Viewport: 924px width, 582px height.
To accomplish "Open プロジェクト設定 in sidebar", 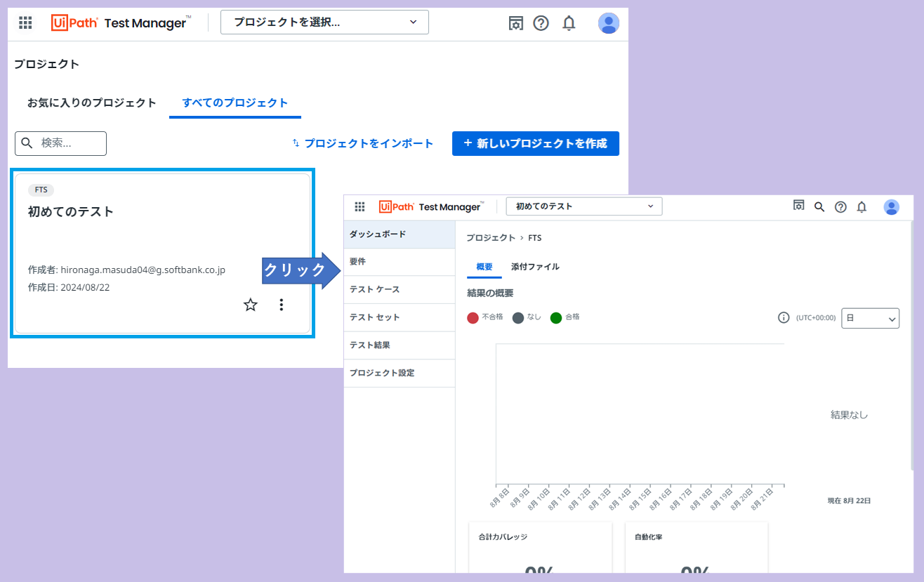I will click(400, 373).
